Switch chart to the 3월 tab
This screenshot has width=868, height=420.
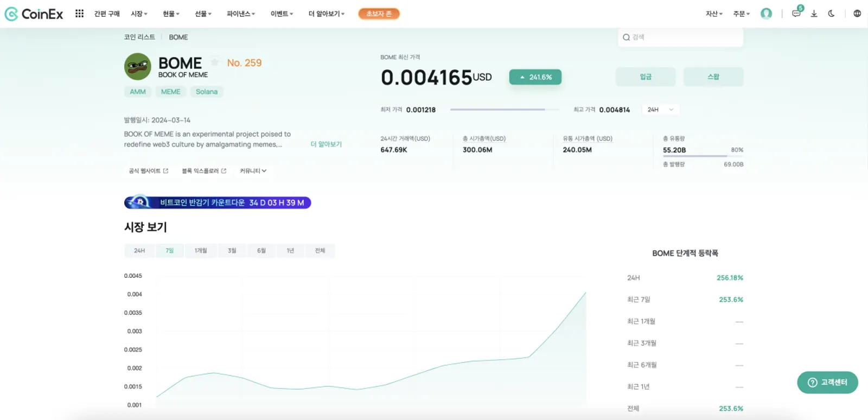pyautogui.click(x=232, y=251)
